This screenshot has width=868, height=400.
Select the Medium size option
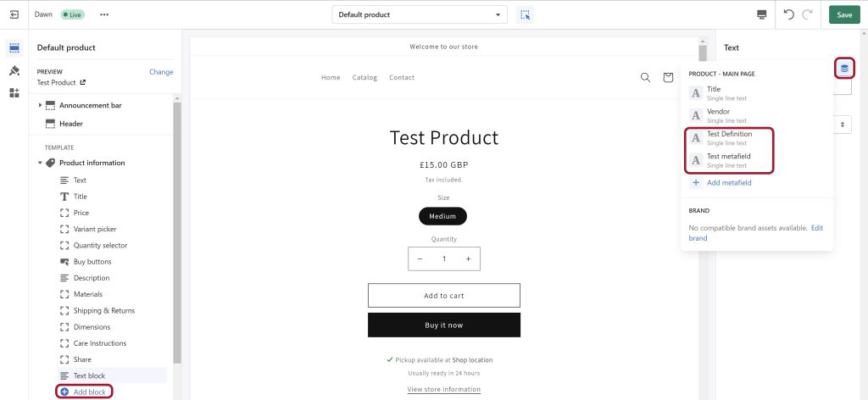tap(442, 216)
